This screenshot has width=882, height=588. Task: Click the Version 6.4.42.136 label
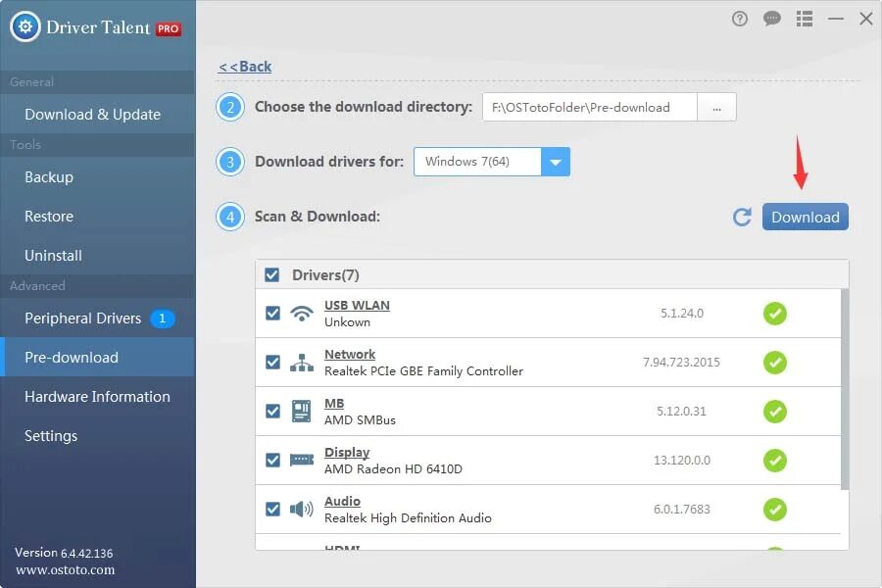click(x=64, y=553)
